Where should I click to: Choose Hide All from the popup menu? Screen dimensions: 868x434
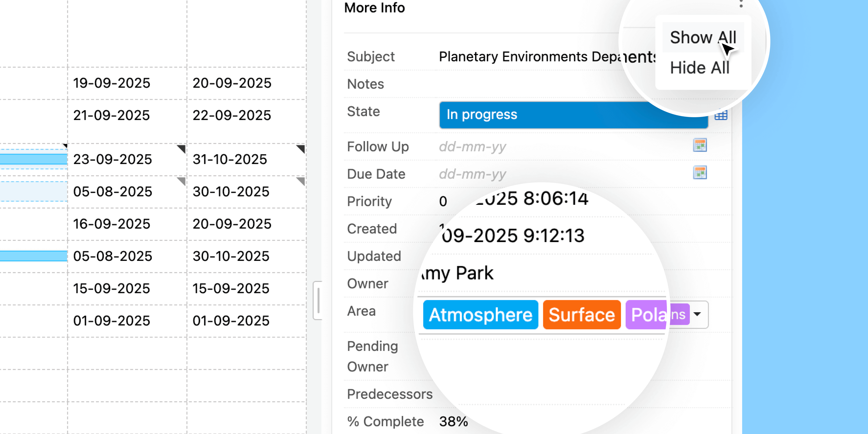[699, 68]
